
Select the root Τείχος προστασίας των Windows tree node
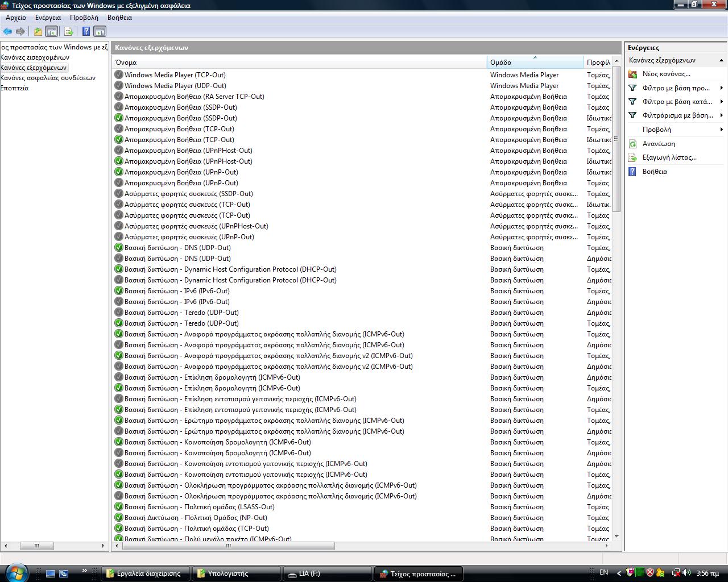click(x=54, y=47)
